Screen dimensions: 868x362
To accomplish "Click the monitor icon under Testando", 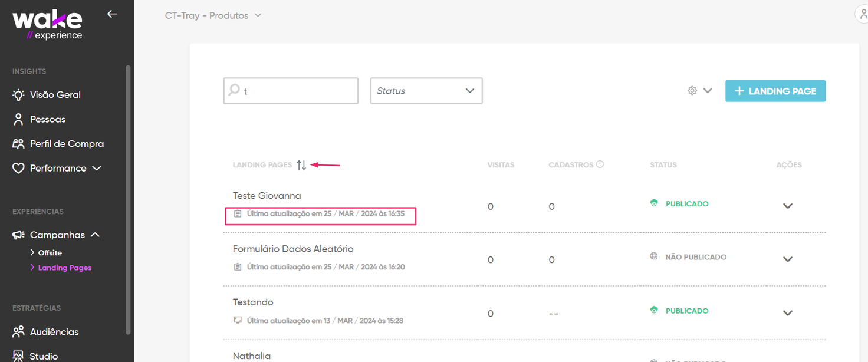I will tap(238, 321).
